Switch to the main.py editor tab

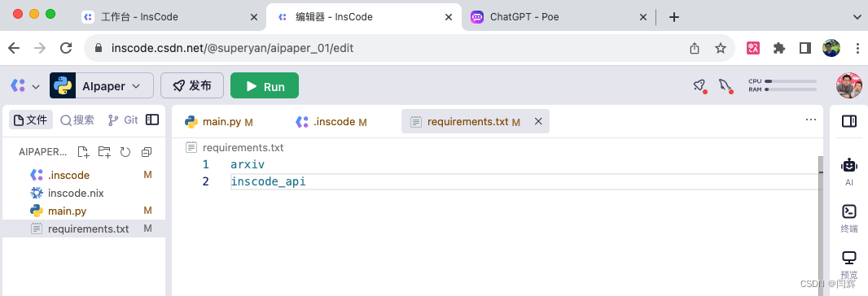pos(219,122)
